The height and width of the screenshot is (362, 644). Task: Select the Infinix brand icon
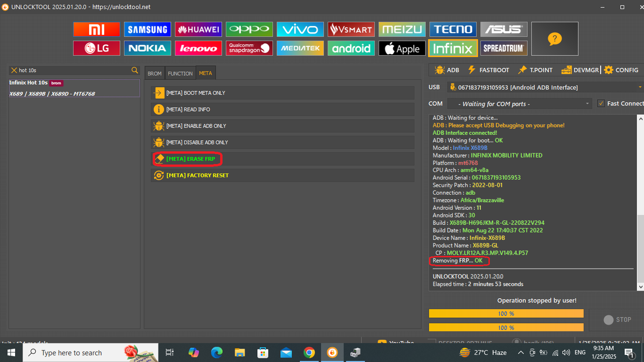point(453,48)
